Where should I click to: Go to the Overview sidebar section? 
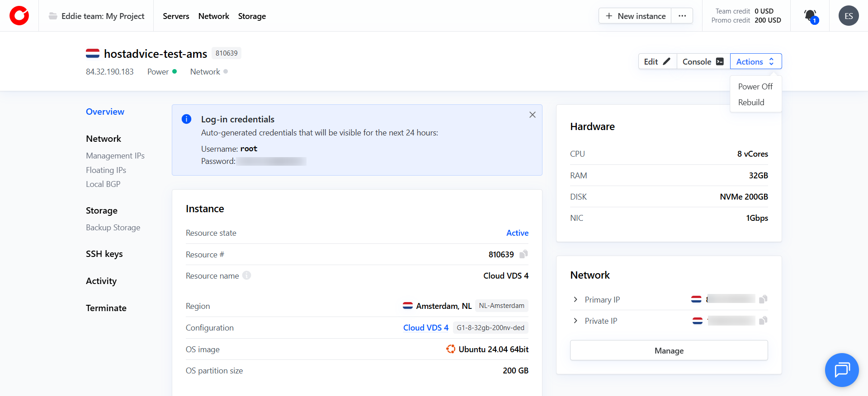click(105, 112)
